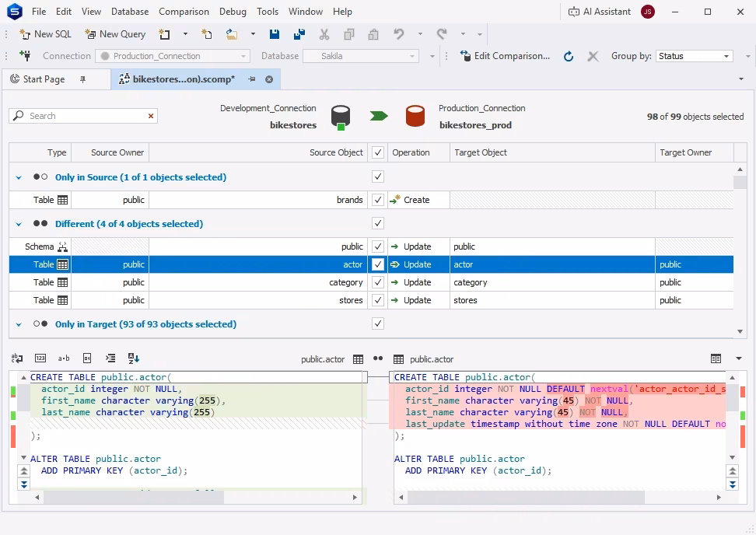Click inside the Search field
The height and width of the screenshot is (535, 756).
pyautogui.click(x=83, y=116)
